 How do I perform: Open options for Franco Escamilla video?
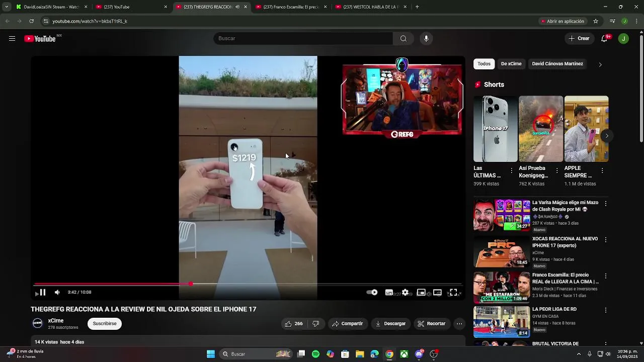pos(606,276)
